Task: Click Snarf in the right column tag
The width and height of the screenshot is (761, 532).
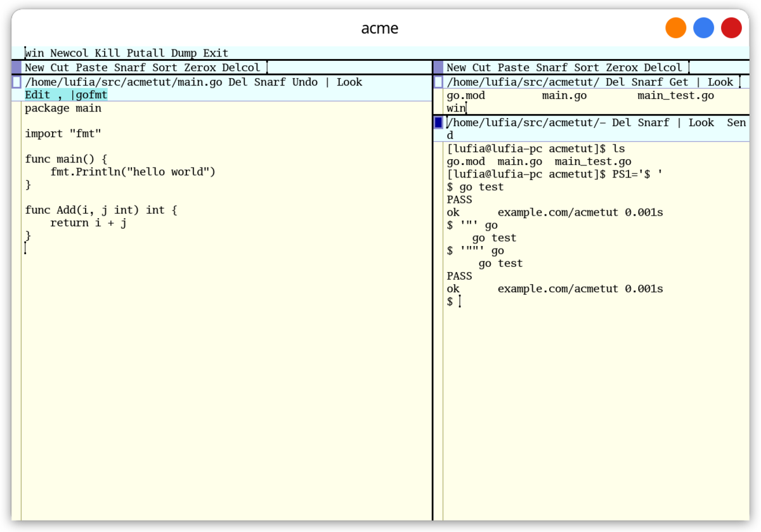Action: tap(552, 67)
